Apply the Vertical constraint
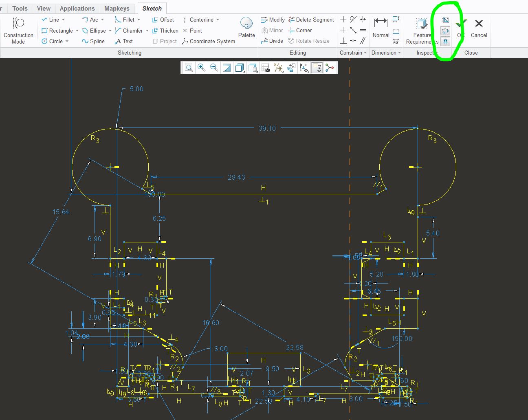This screenshot has width=528, height=420. click(343, 20)
